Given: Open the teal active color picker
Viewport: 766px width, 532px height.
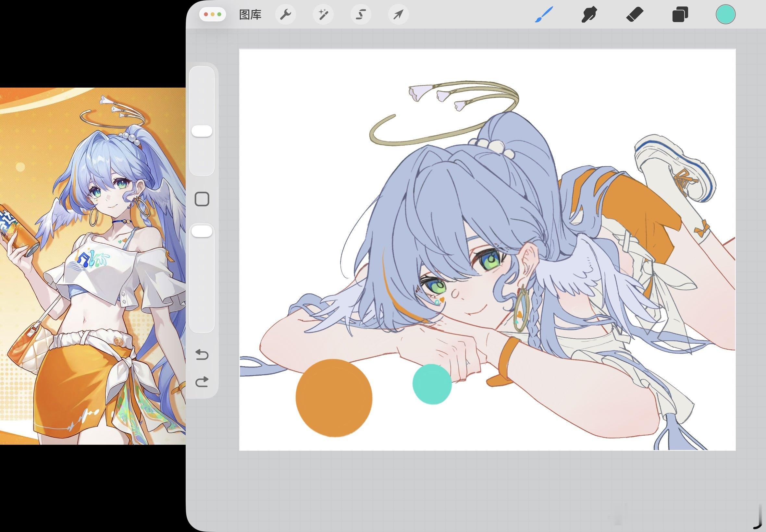Looking at the screenshot, I should (x=726, y=15).
